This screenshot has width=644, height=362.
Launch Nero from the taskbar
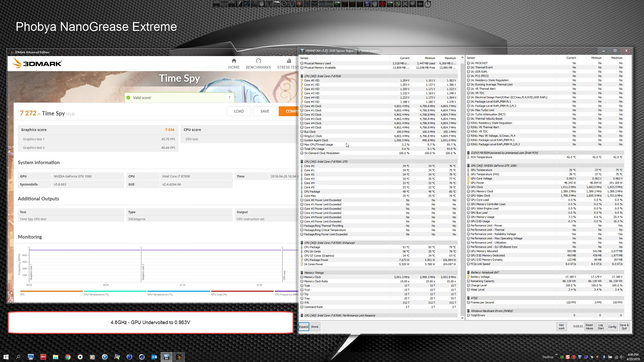[x=43, y=357]
